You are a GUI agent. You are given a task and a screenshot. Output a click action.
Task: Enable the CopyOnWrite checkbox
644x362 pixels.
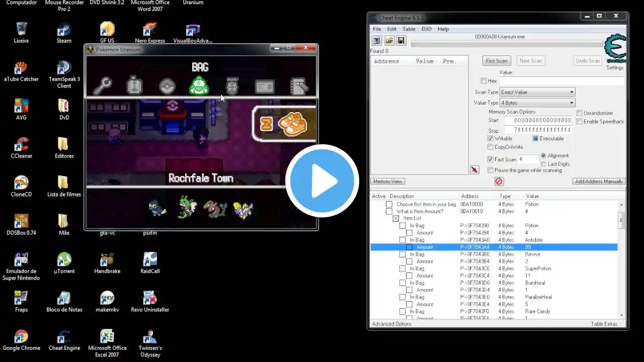[491, 147]
